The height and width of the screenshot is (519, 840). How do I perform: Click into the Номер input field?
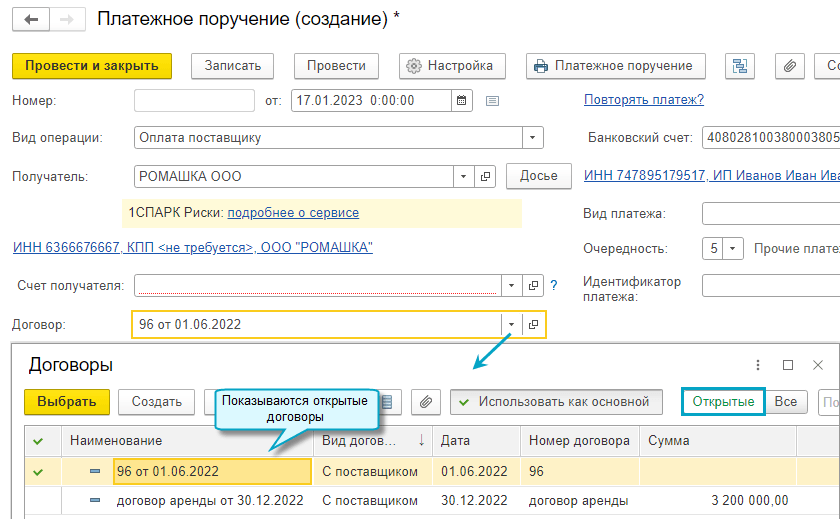point(194,100)
